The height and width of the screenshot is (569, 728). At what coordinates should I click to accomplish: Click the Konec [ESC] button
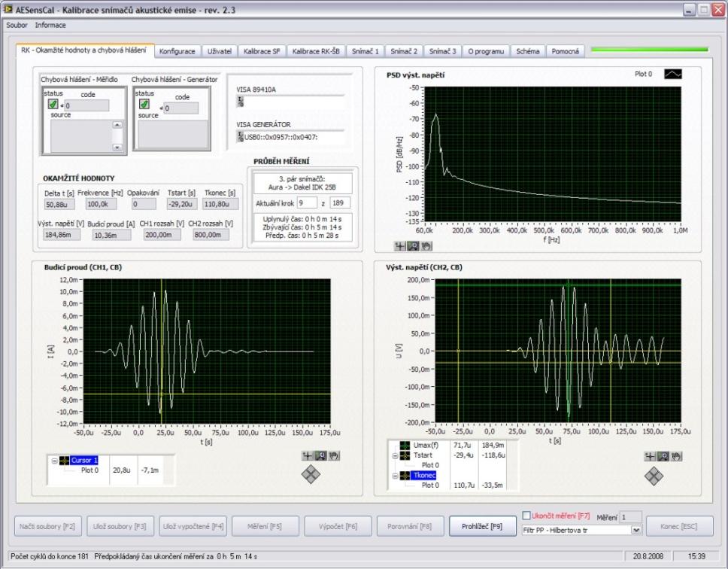(679, 526)
